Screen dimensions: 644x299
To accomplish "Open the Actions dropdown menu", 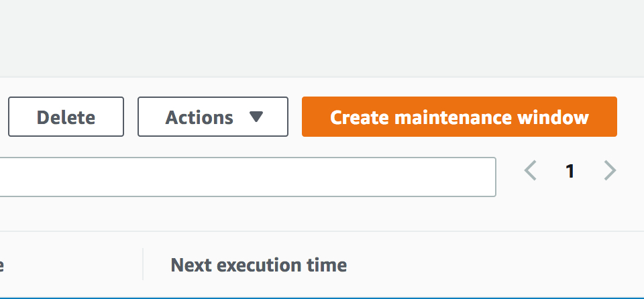I will (213, 117).
